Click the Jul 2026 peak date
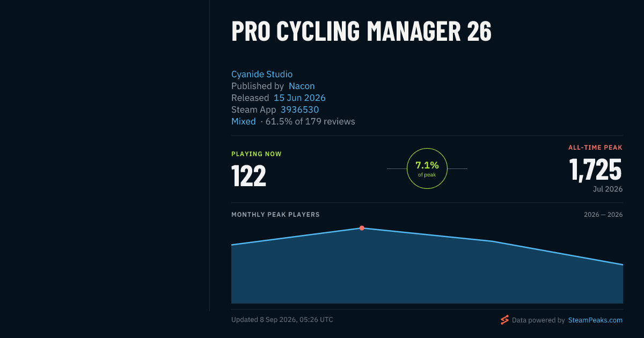Image resolution: width=644 pixels, height=338 pixels. [608, 189]
